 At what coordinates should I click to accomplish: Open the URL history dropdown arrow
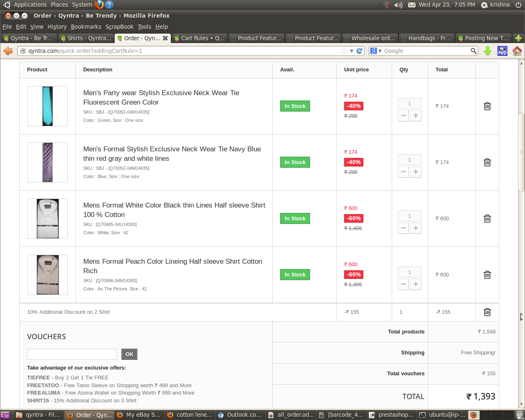[x=352, y=51]
